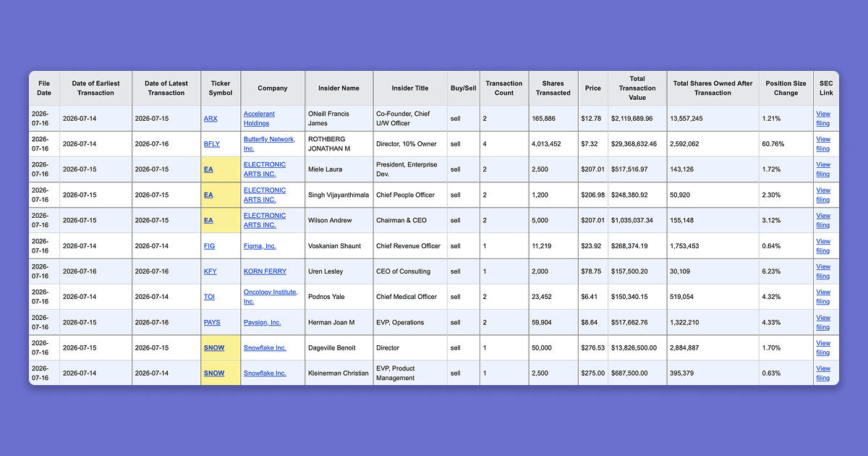This screenshot has width=868, height=456.
Task: Click the Total Transaction Value column header
Action: point(637,88)
